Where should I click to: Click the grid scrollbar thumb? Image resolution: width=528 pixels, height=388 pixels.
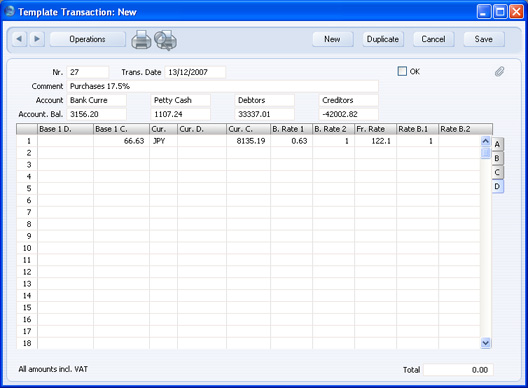click(x=485, y=153)
